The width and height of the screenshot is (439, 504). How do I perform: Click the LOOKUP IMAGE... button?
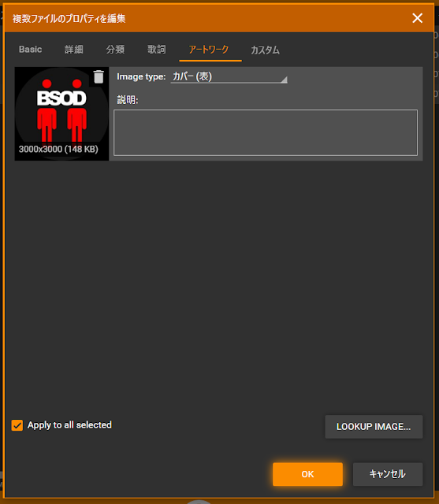coord(374,427)
